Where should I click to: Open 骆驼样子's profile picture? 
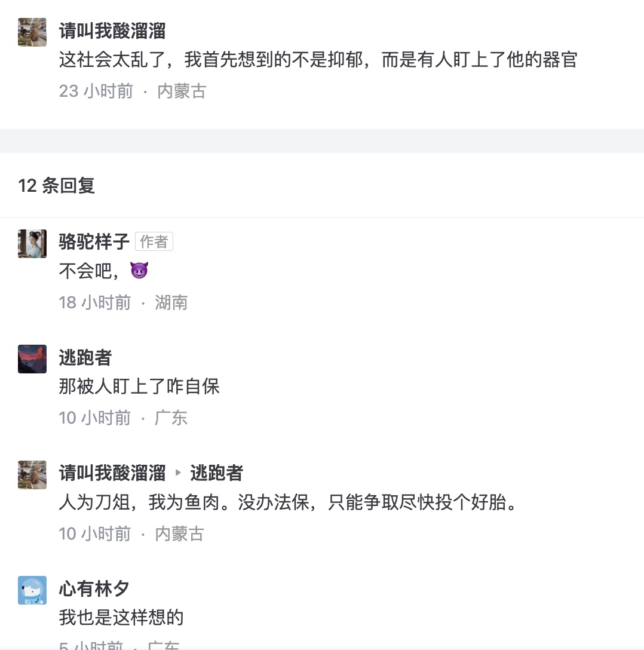click(x=32, y=243)
